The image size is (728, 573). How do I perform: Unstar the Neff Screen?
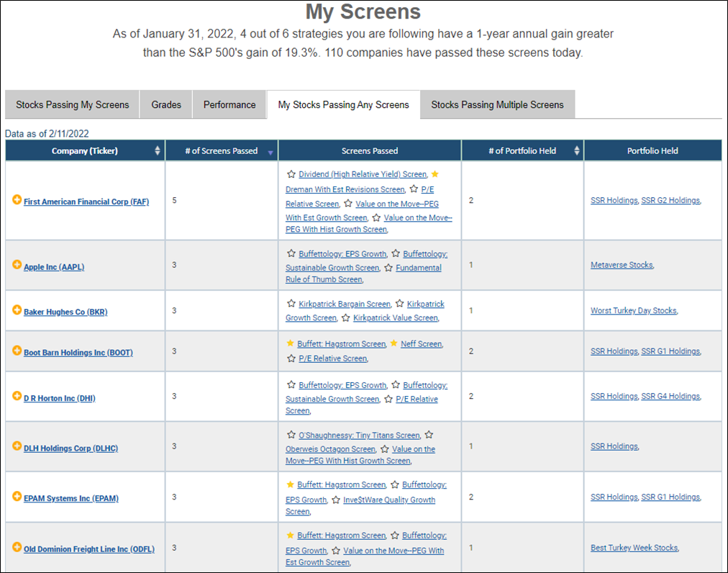(x=393, y=343)
